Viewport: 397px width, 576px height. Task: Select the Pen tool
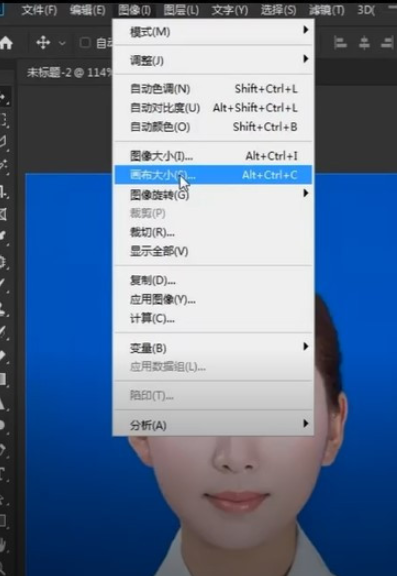point(3,450)
